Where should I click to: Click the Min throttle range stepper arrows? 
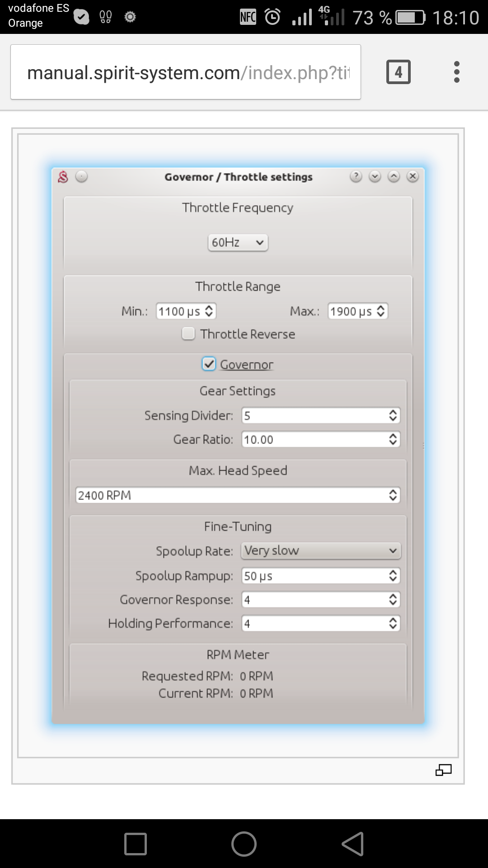point(209,311)
